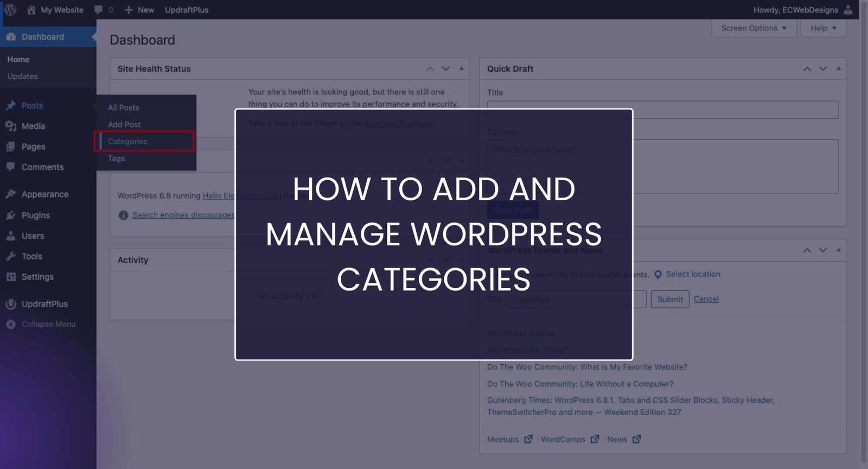Collapse the Site Health Status panel
868x469 pixels.
[461, 68]
